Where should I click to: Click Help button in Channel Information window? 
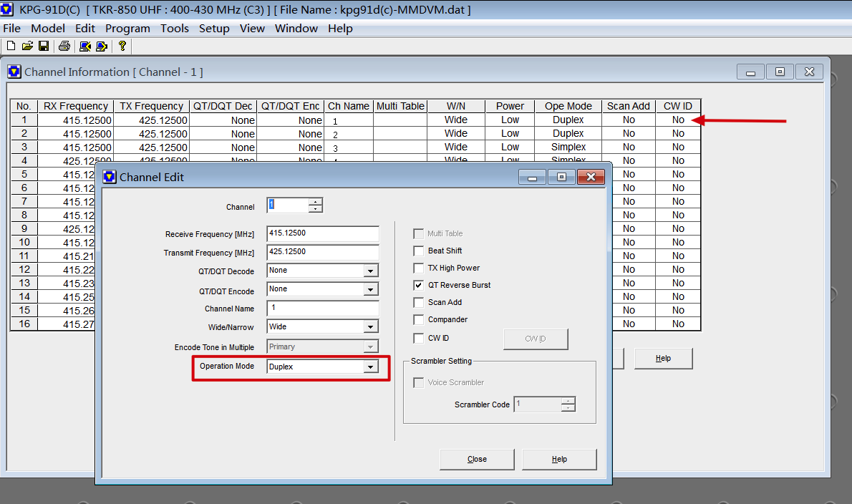[x=664, y=359]
